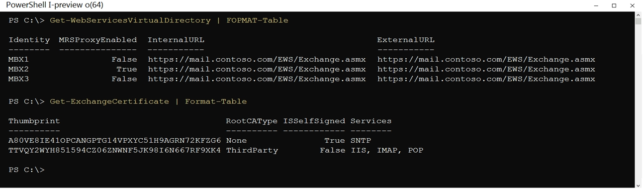Click the ExternalURL column header
Viewport: 644px width, 190px height.
[406, 40]
